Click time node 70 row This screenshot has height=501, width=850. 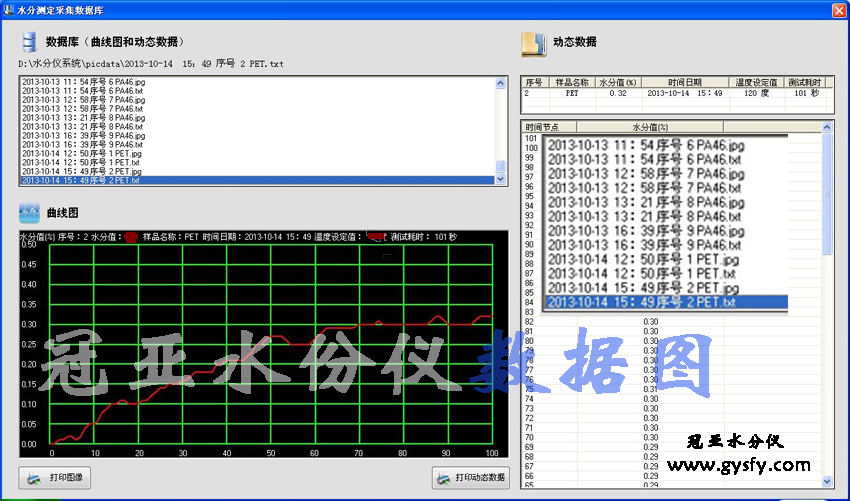click(x=672, y=437)
